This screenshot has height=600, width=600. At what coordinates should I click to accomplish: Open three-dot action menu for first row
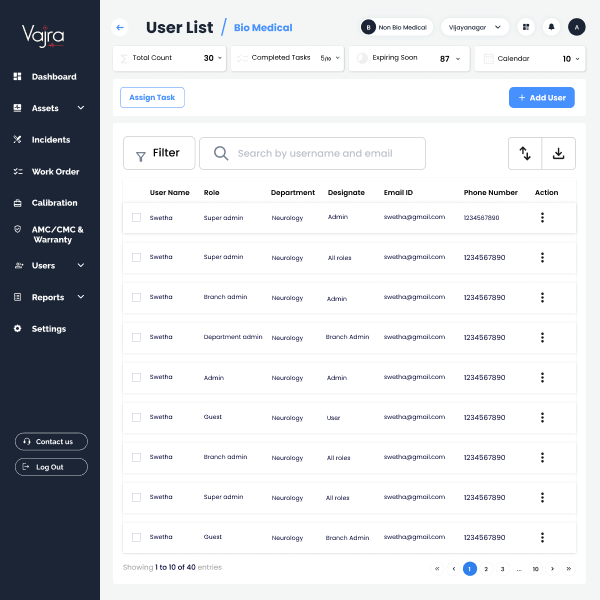(542, 217)
